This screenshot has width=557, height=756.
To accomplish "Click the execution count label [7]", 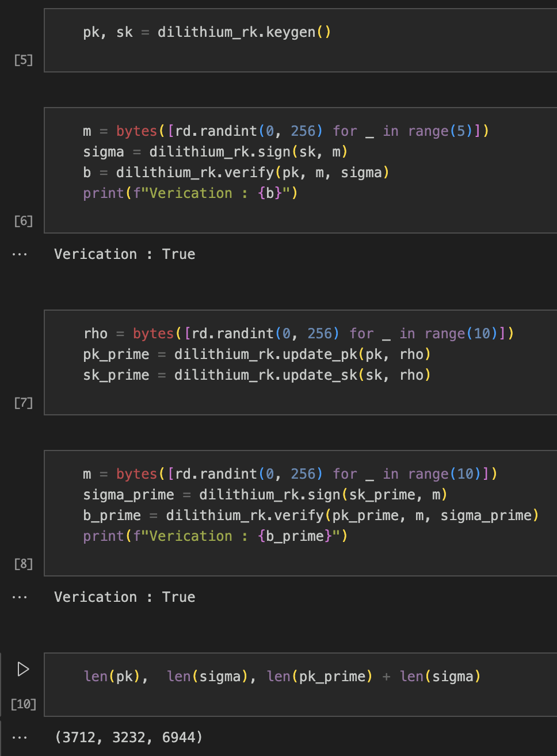I will pyautogui.click(x=23, y=403).
